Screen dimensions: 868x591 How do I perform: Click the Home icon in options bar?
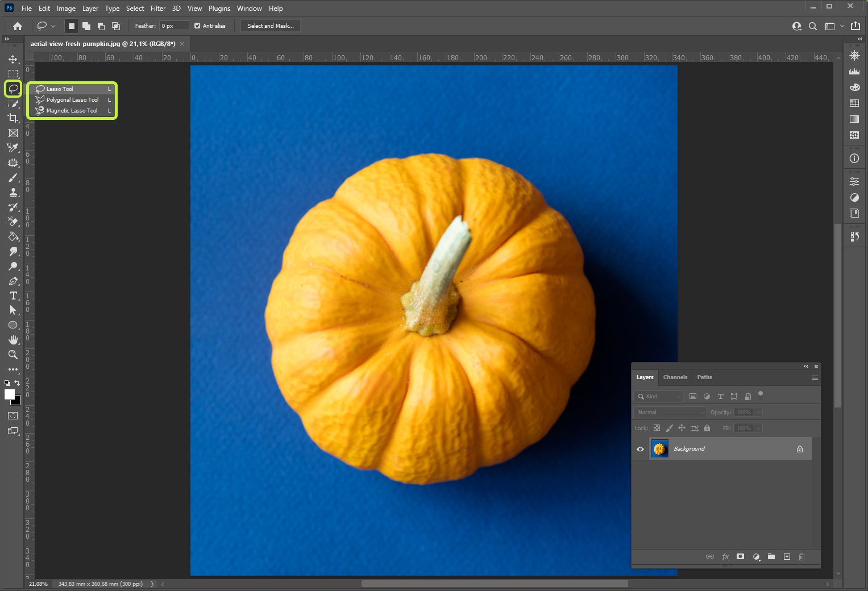pyautogui.click(x=18, y=26)
